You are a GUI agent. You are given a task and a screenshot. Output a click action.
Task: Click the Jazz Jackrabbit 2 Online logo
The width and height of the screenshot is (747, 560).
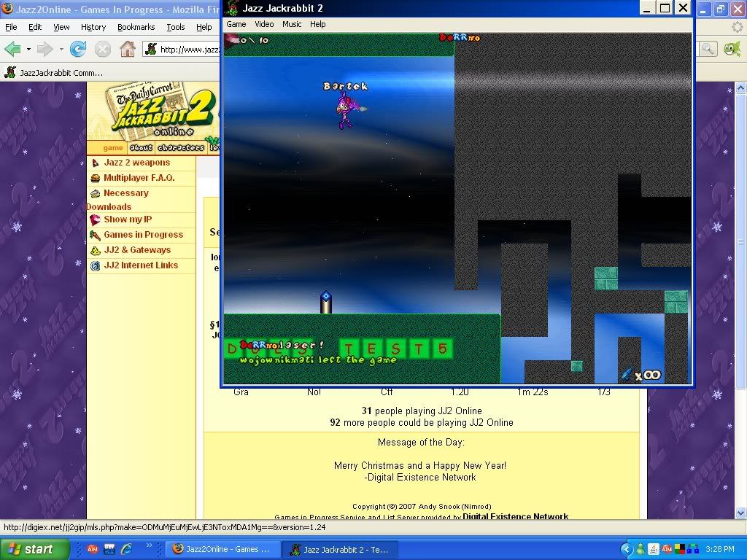click(160, 111)
